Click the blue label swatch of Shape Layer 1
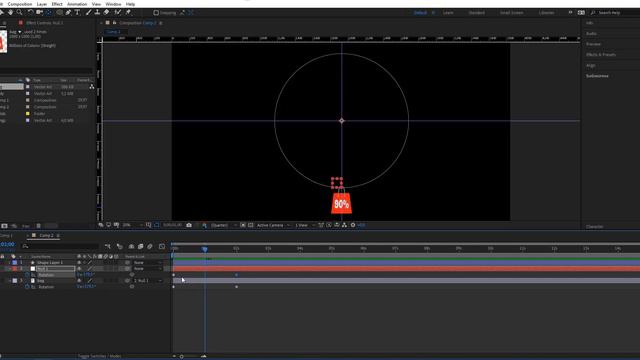640x360 pixels. (15, 262)
